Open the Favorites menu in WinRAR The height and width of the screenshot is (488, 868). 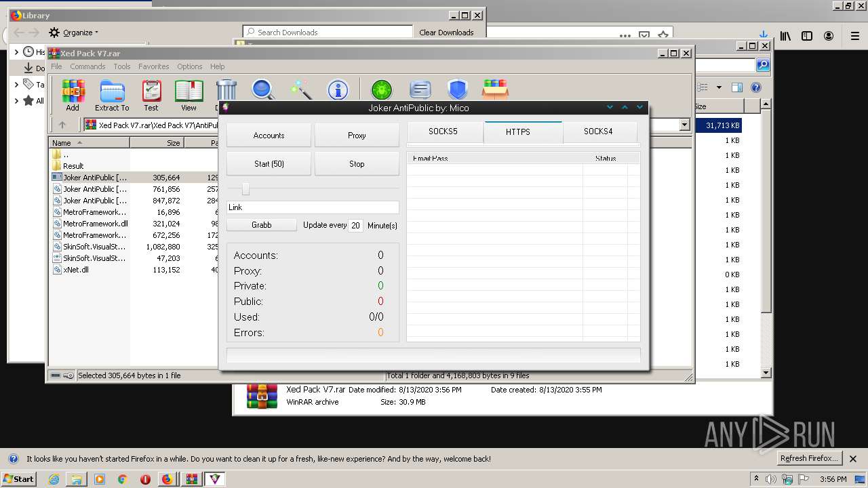click(154, 66)
